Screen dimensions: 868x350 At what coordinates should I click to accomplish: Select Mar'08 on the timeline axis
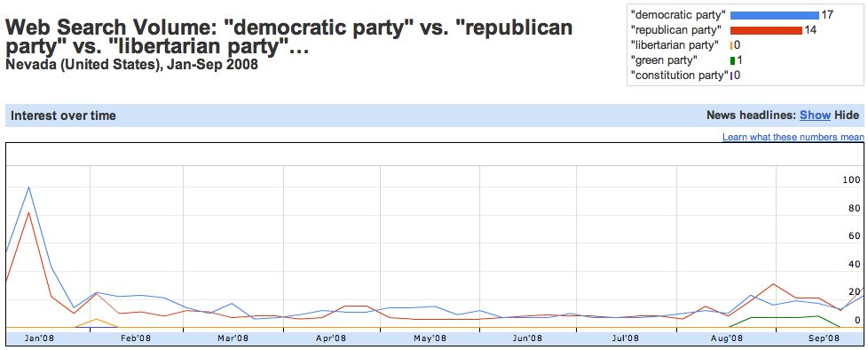click(x=233, y=338)
